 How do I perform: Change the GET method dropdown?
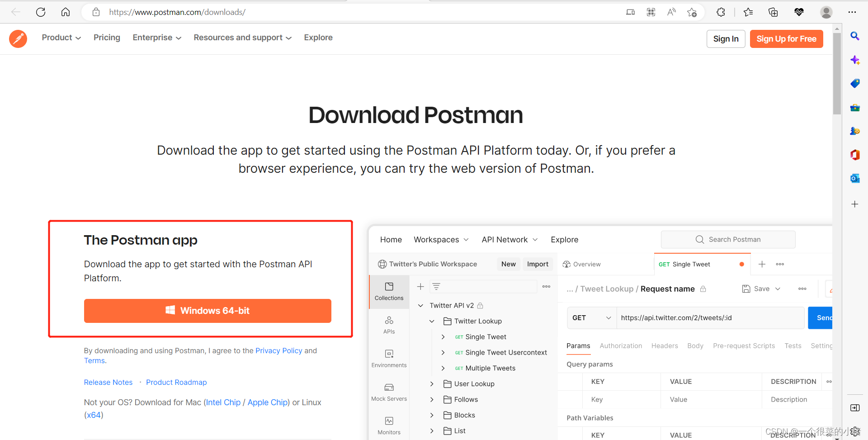pyautogui.click(x=592, y=318)
